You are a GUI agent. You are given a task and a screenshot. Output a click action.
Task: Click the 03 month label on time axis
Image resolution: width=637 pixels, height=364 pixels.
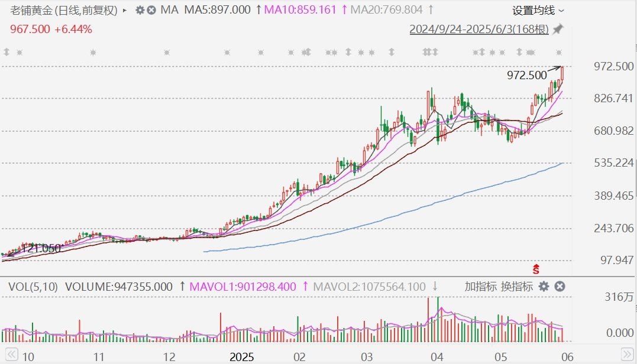click(367, 357)
